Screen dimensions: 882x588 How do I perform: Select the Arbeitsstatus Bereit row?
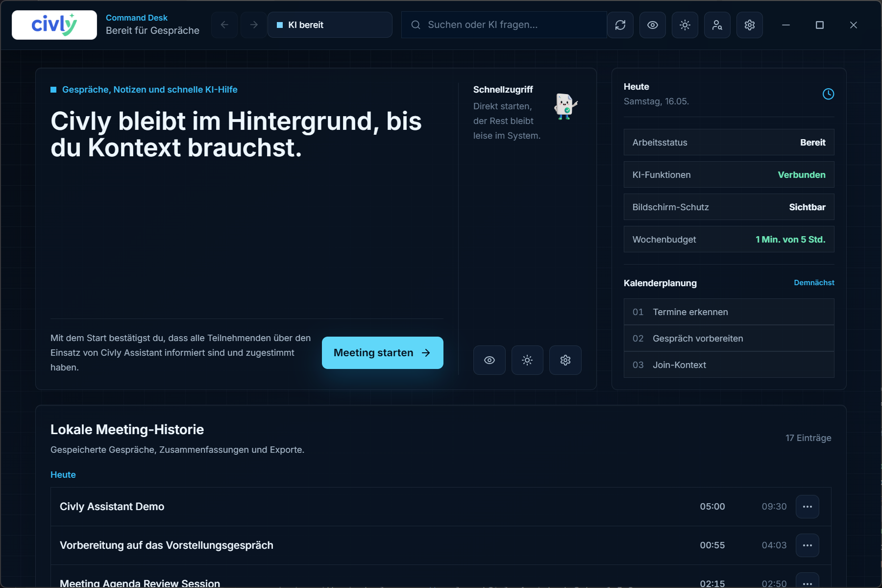click(729, 143)
